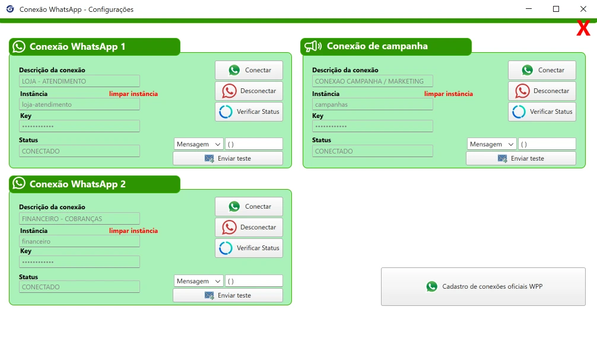
Task: Maximize the Conexão WhatsApp window
Action: point(556,9)
